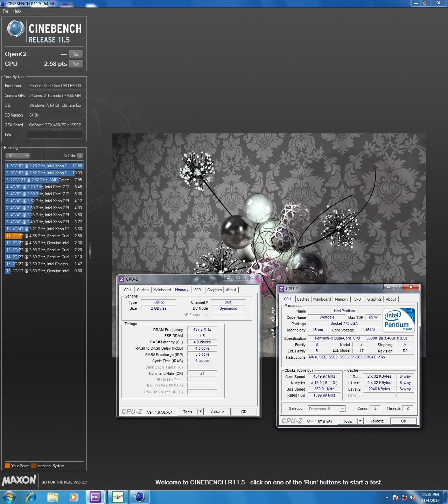Viewport: 448px width, 504px height.
Task: Select ranking row 8C/16T @ 3.20 GHz
Action: pyautogui.click(x=44, y=166)
